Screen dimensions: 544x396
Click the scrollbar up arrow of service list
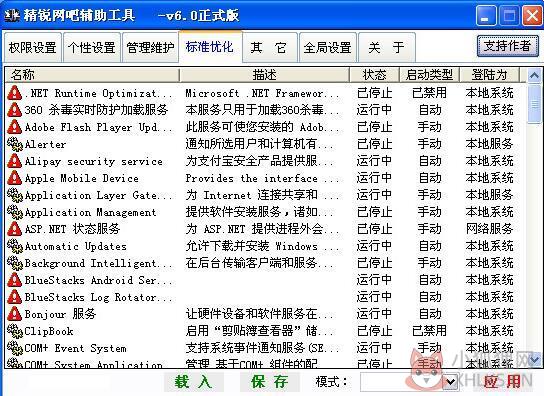tap(534, 75)
